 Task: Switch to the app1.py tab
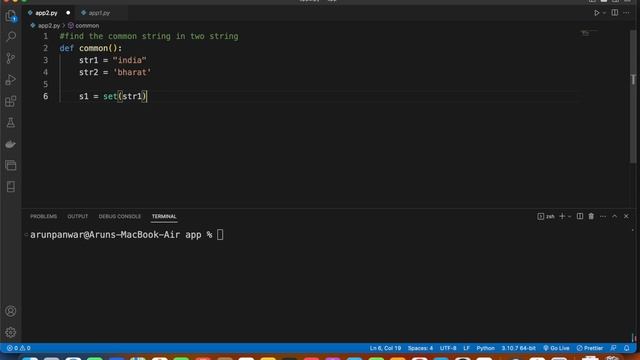[99, 13]
